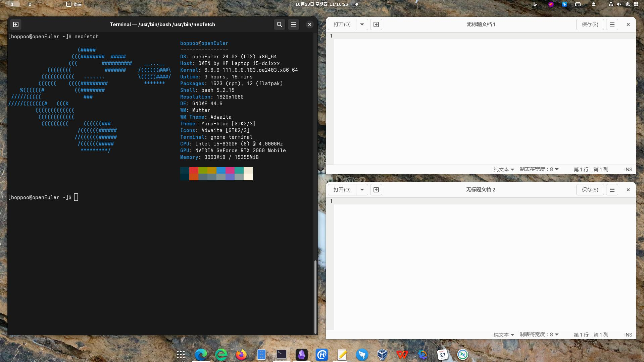Click 打开(O) in 无标题文档 1 window
Viewport: 644px width, 362px height.
click(x=342, y=24)
